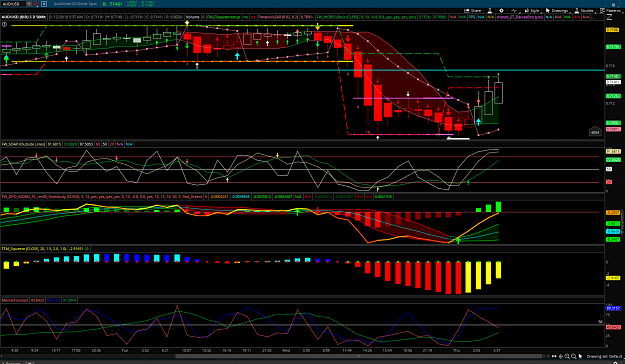The width and height of the screenshot is (625, 364).
Task: Click the zoom out magnifier icon
Action: click(x=574, y=356)
